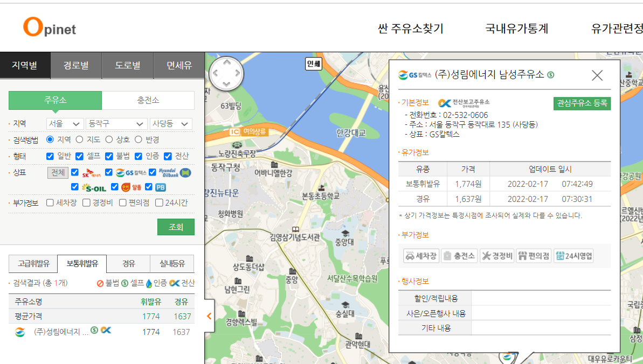Enable the 경정비 additional info checkbox

(87, 202)
